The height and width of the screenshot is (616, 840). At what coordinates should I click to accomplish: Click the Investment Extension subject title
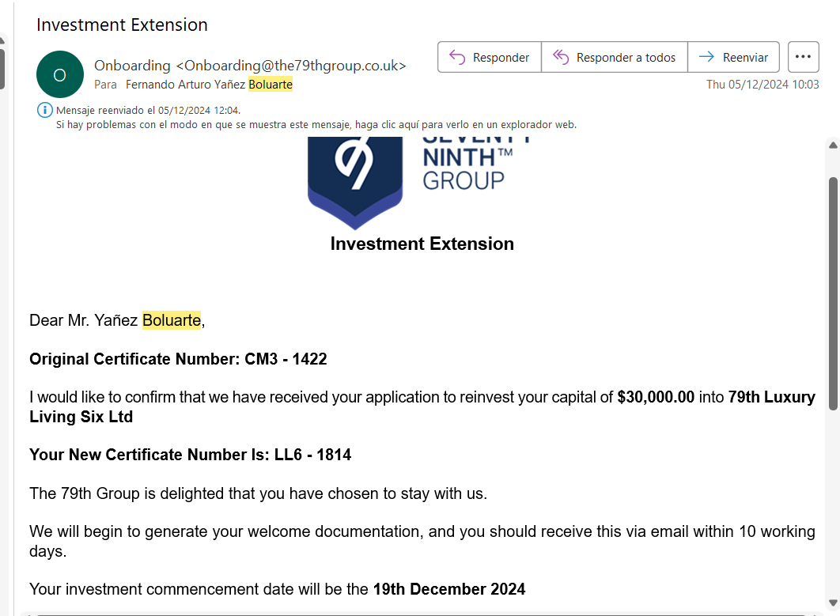click(x=122, y=25)
